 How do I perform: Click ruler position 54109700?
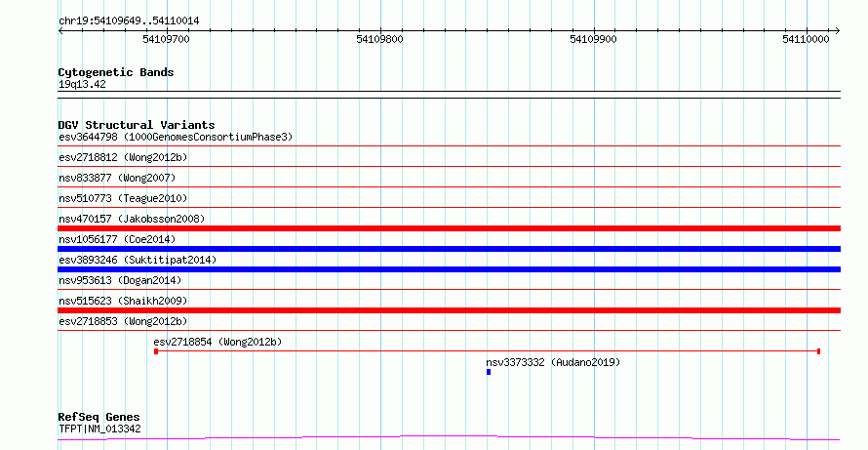(x=166, y=39)
